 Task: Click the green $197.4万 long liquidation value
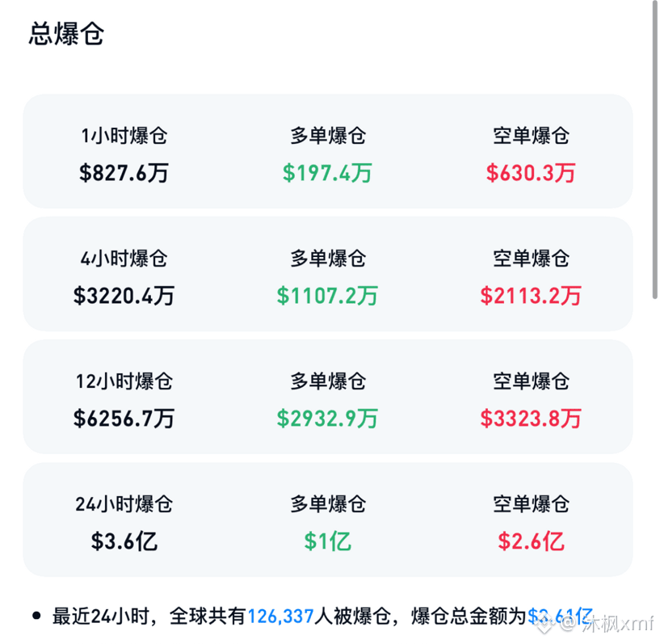pos(326,171)
